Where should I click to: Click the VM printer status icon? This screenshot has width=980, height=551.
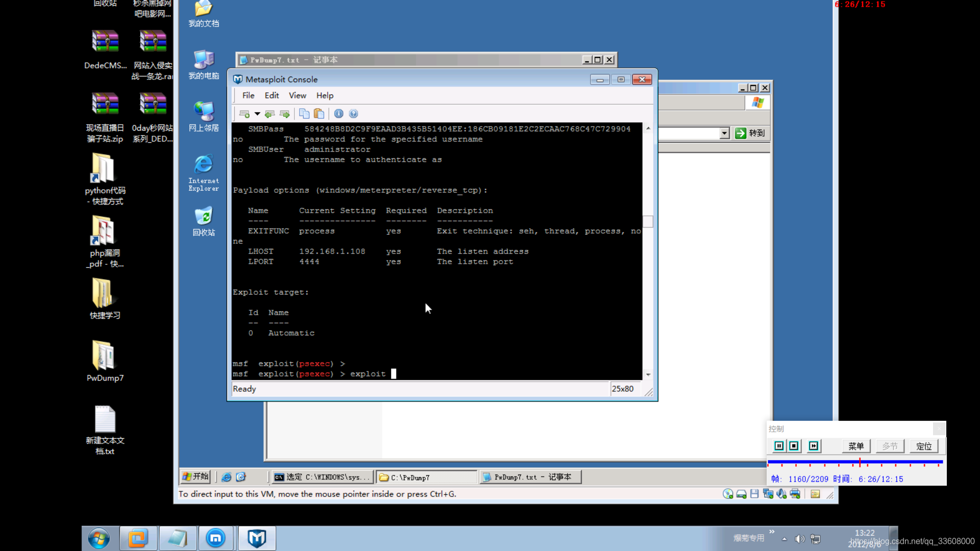[795, 494]
